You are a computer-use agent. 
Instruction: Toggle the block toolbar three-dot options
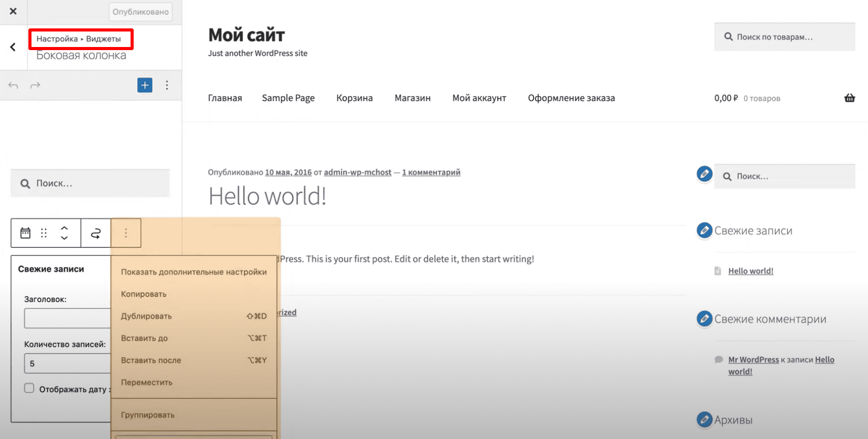coord(126,233)
